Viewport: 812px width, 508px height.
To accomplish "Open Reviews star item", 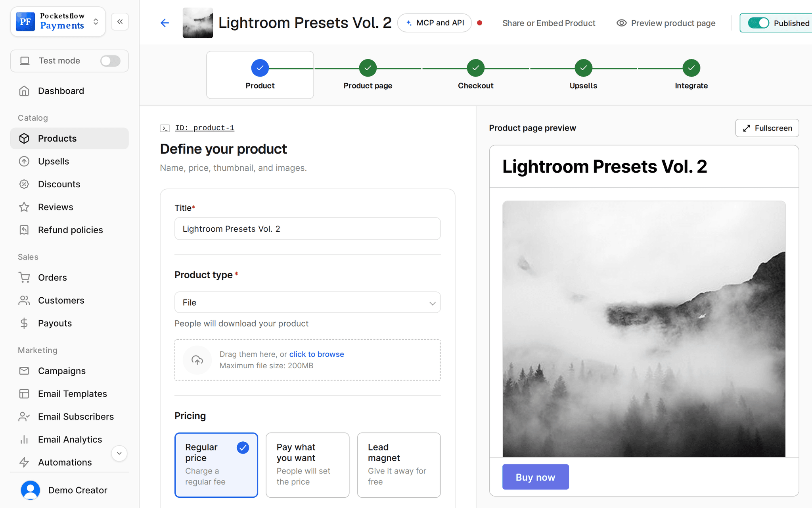I will (69, 207).
